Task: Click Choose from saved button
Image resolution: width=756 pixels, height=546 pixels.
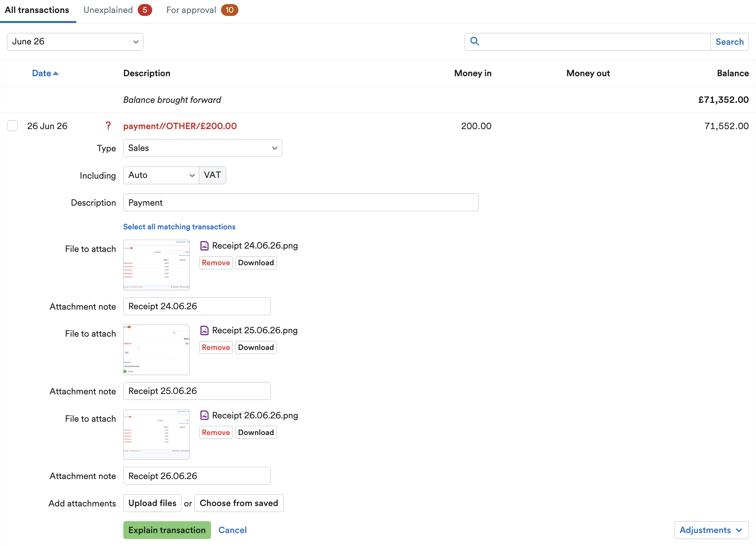Action: tap(239, 503)
